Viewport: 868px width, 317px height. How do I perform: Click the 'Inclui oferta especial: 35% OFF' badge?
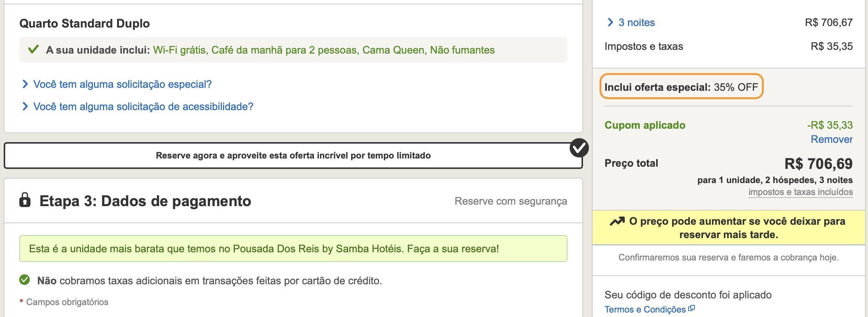coord(681,87)
